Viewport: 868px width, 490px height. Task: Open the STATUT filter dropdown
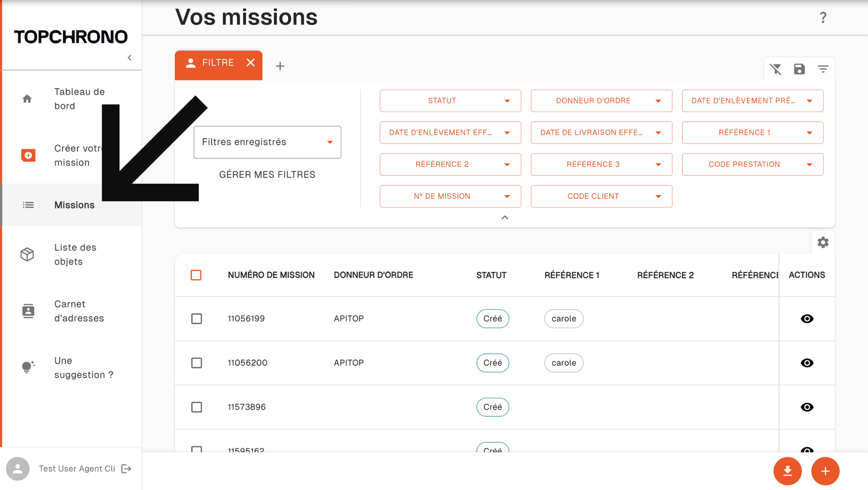click(450, 101)
